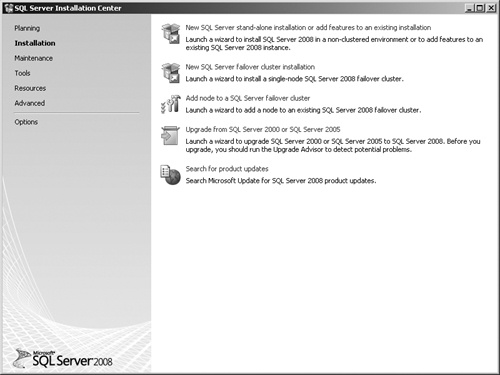Viewport: 500px width, 375px height.
Task: Click text 'Launch a wizard to install a single-node SQL Server 2008 failover cluster'
Action: 294,79
